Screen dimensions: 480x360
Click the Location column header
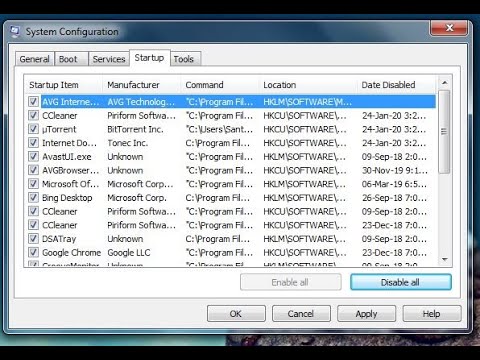click(x=307, y=85)
